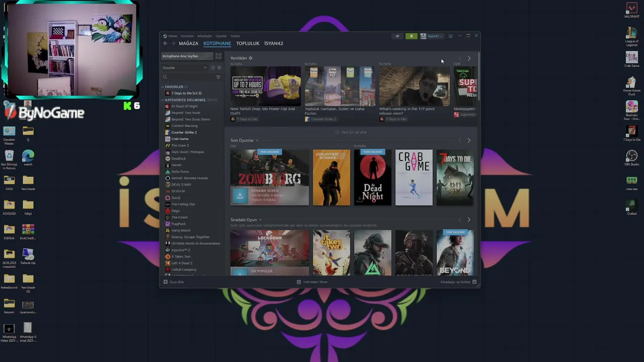Open Denetim Masası desktop icon
Image resolution: width=644 pixels, height=362 pixels.
[9, 136]
